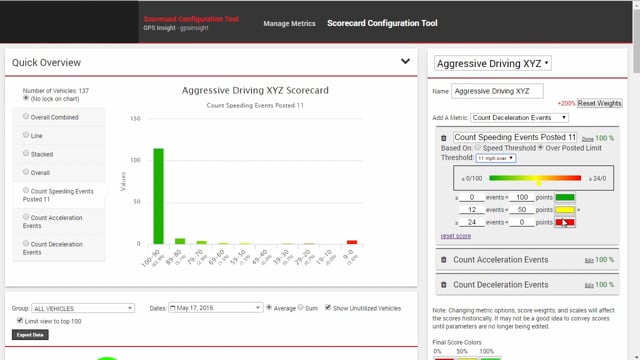Open Scorecard Configuration Tool header item
Image resolution: width=640 pixels, height=360 pixels.
coord(382,23)
